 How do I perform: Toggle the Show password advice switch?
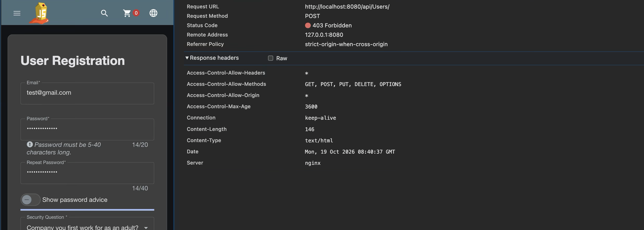pyautogui.click(x=31, y=200)
